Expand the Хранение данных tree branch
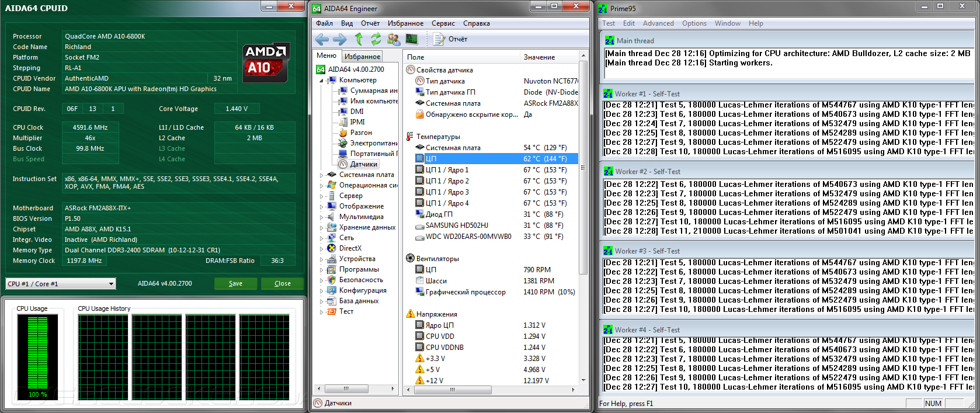The height and width of the screenshot is (413, 980). pyautogui.click(x=321, y=227)
